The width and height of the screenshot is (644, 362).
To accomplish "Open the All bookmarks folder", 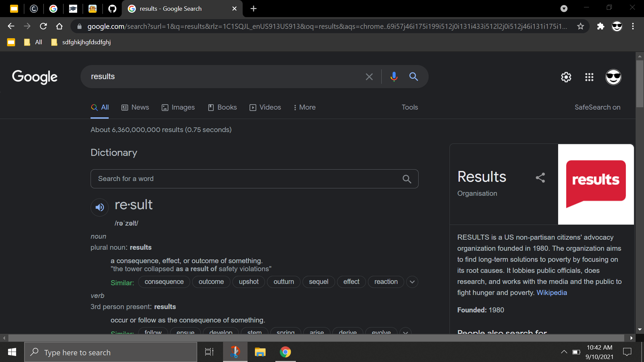I will 33,42.
